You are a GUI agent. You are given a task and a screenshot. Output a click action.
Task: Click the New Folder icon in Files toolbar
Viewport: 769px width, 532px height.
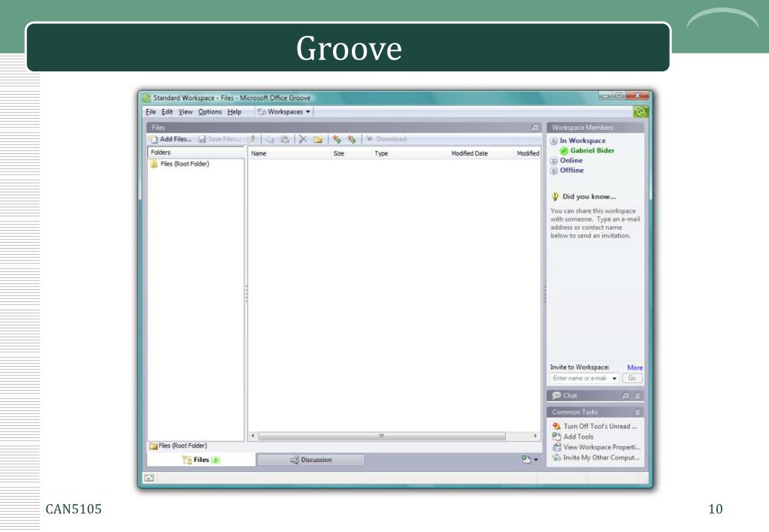pos(318,139)
